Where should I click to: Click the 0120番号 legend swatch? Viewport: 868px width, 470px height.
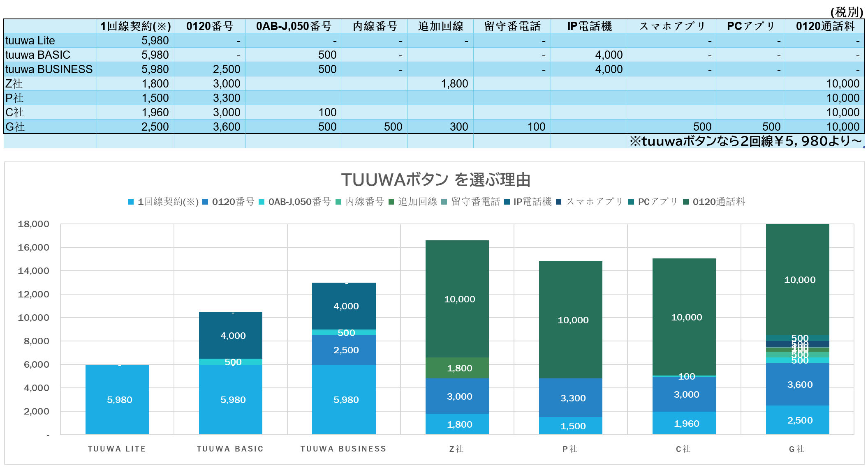coord(205,202)
